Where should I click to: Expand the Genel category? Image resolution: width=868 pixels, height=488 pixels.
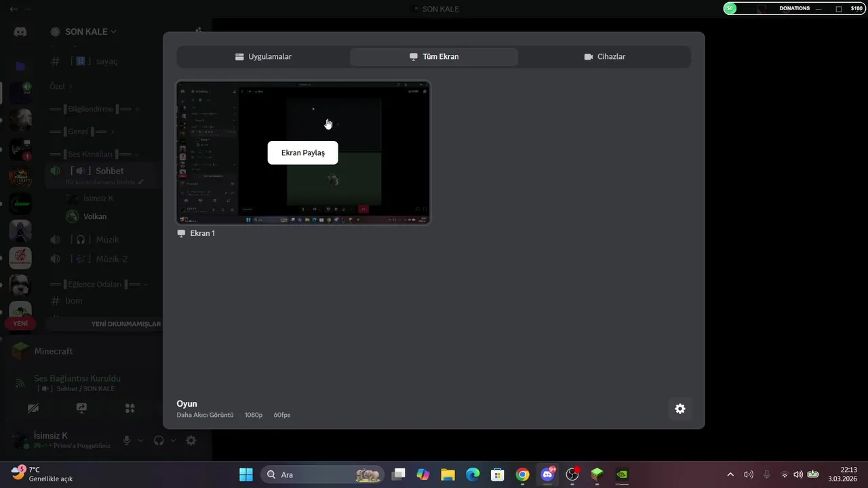pyautogui.click(x=81, y=131)
